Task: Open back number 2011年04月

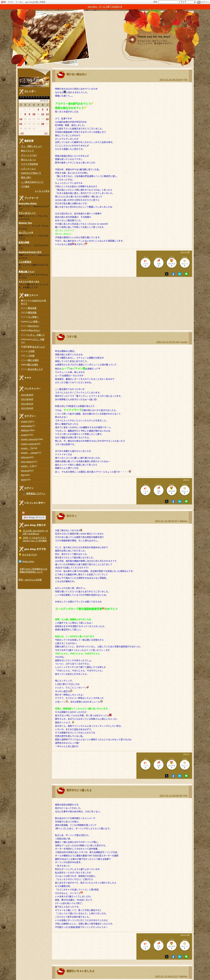Action: [x=27, y=408]
